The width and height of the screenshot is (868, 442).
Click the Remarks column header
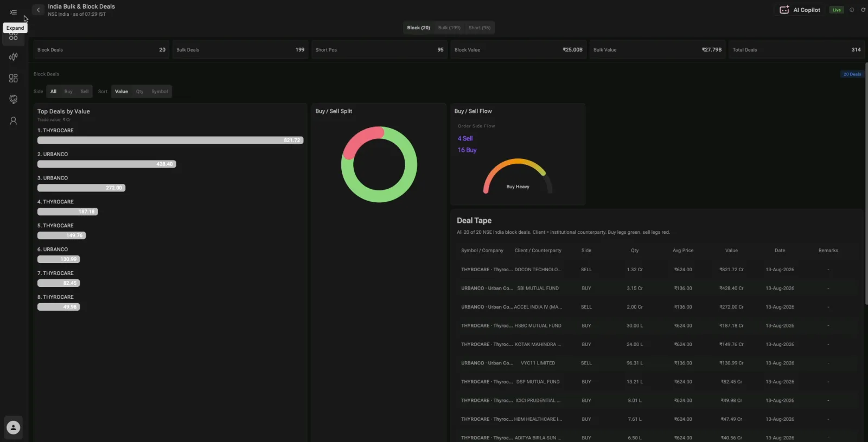pos(828,251)
